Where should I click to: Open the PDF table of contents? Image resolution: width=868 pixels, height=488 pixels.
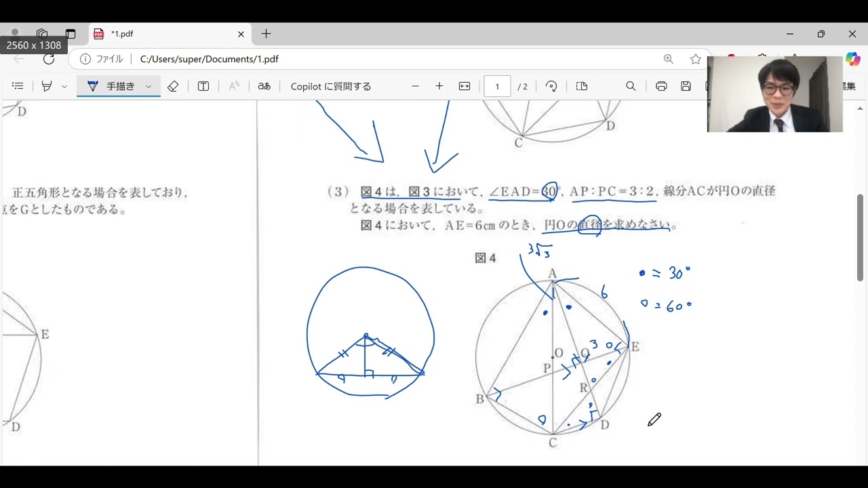(x=18, y=86)
